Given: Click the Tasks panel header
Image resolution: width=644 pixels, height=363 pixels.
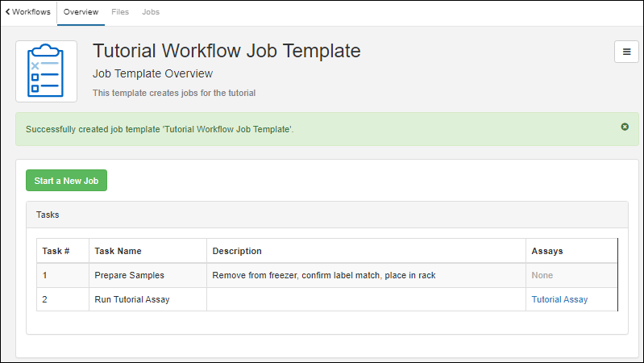Looking at the screenshot, I should point(326,215).
